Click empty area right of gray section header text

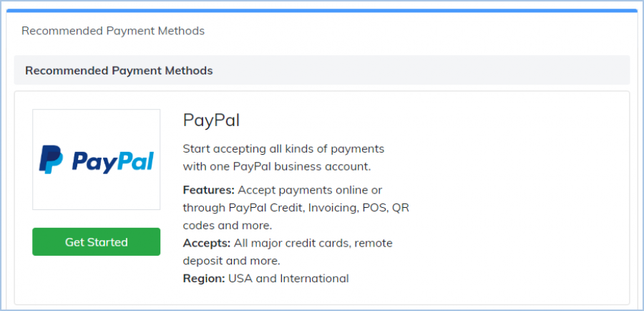coord(429,71)
